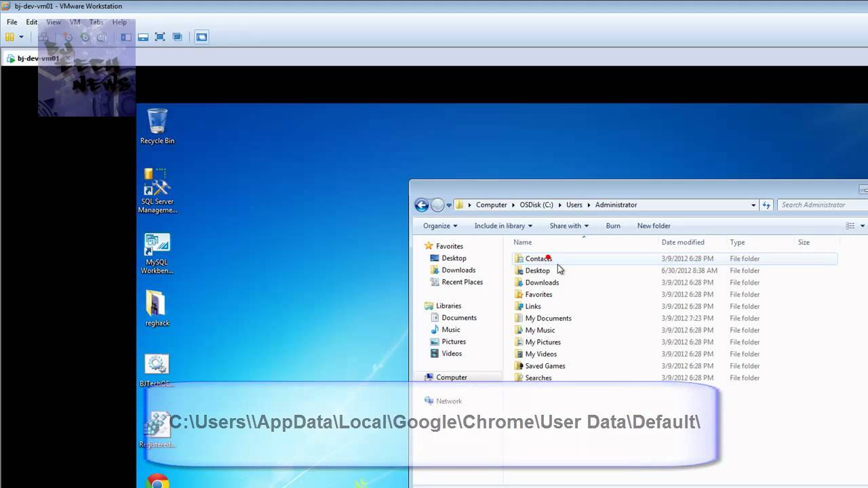Screen dimensions: 868x488
Task: Open the power options arrow beside pause icon
Action: [21, 37]
